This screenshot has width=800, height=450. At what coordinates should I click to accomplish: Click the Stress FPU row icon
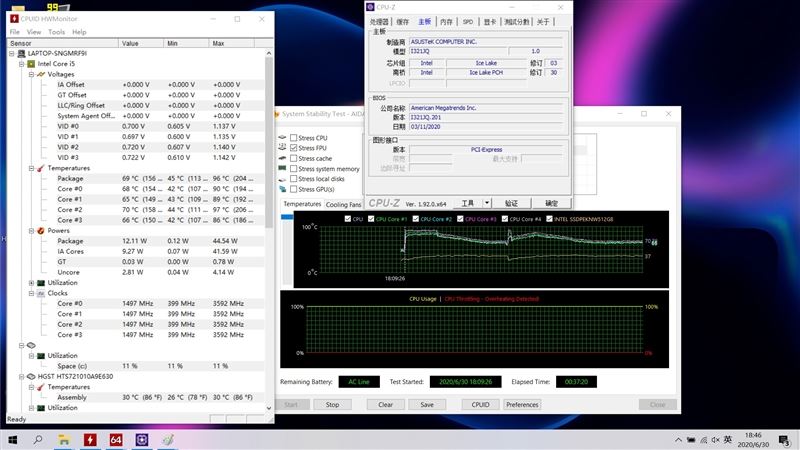coord(282,147)
